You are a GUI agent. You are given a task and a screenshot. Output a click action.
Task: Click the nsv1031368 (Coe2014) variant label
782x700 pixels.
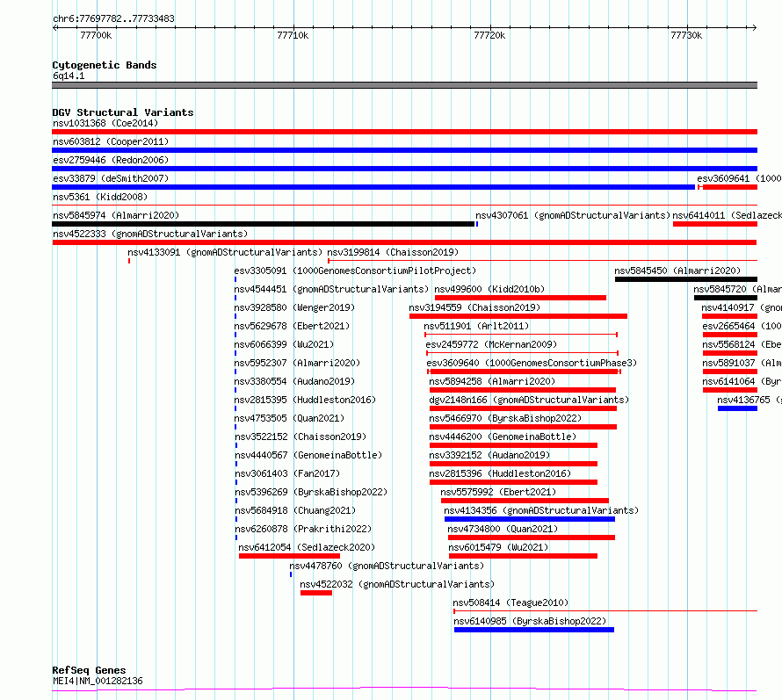tap(105, 123)
